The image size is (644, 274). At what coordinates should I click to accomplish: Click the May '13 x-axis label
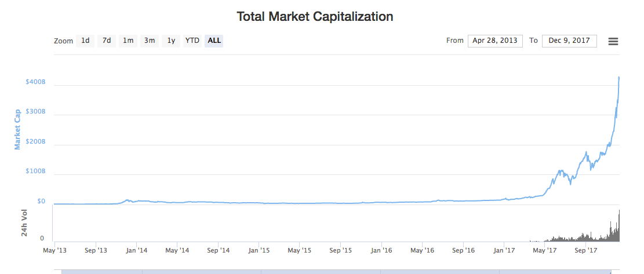click(55, 250)
